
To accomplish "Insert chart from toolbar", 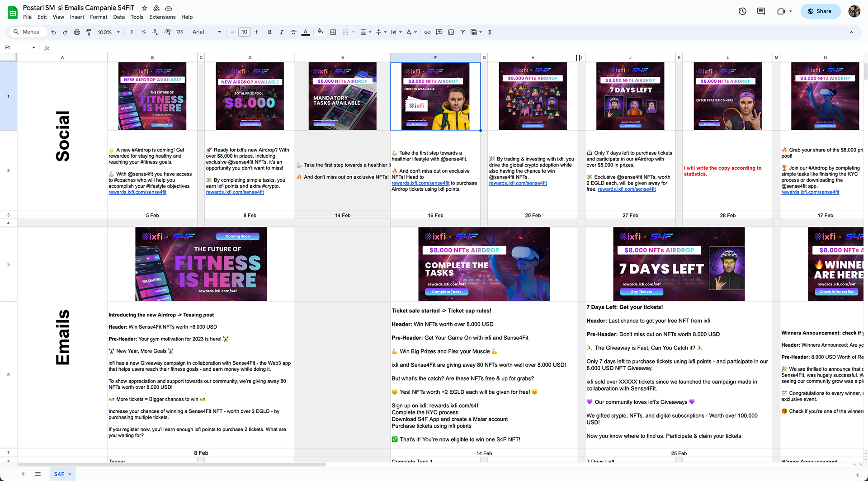I will point(451,32).
